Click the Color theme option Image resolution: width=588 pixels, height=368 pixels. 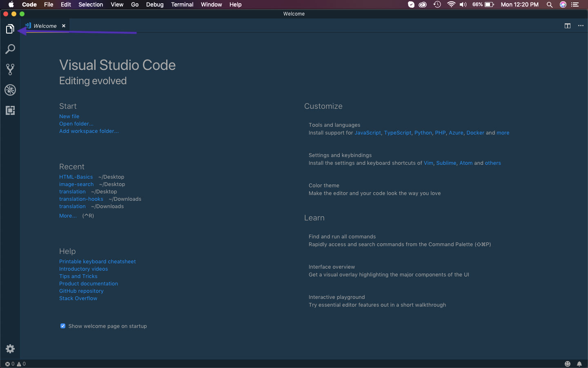coord(374,189)
